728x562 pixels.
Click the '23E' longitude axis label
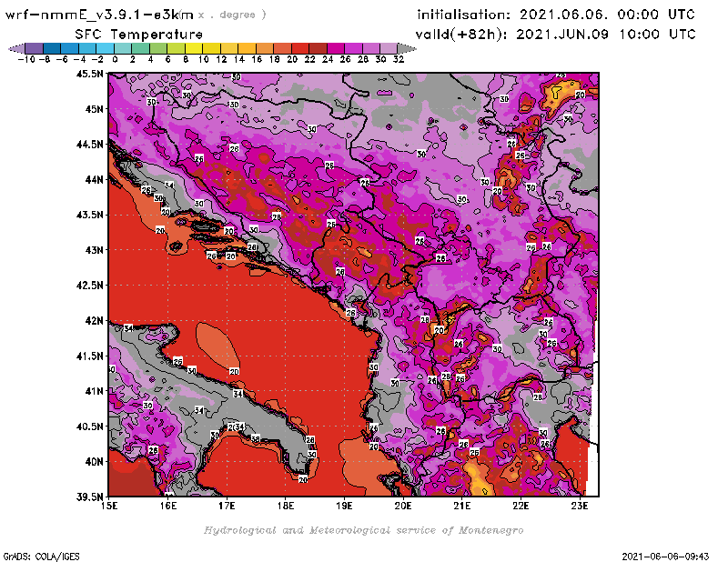click(580, 506)
